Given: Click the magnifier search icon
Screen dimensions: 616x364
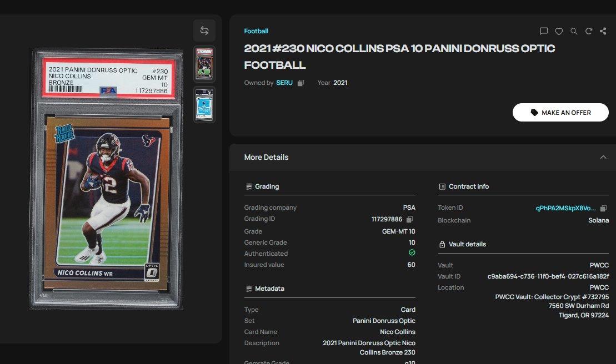Looking at the screenshot, I should click(x=574, y=32).
